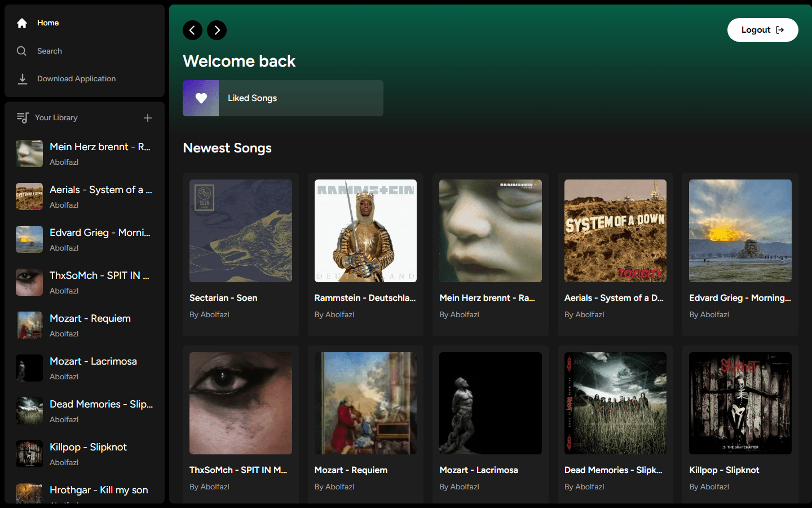Viewport: 812px width, 508px height.
Task: Select Mozart Requiem thumbnail in library sidebar
Action: click(x=29, y=325)
